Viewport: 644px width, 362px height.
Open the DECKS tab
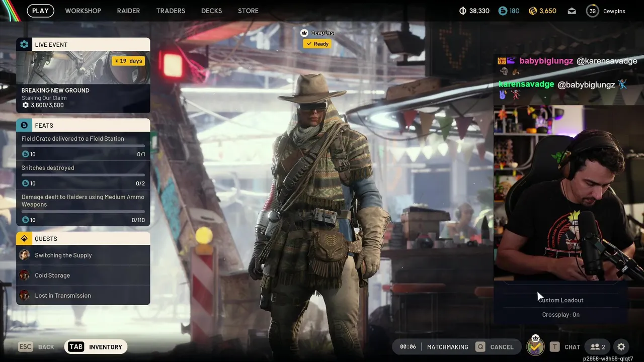tap(211, 11)
